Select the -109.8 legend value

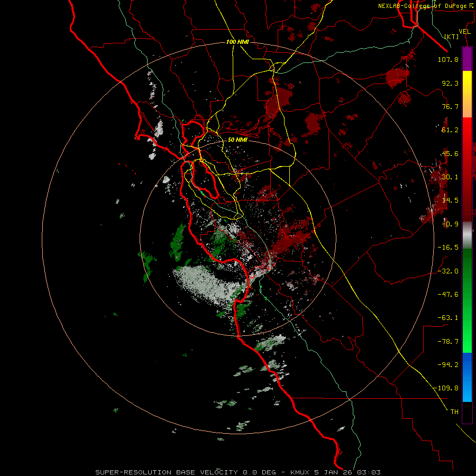click(x=446, y=388)
